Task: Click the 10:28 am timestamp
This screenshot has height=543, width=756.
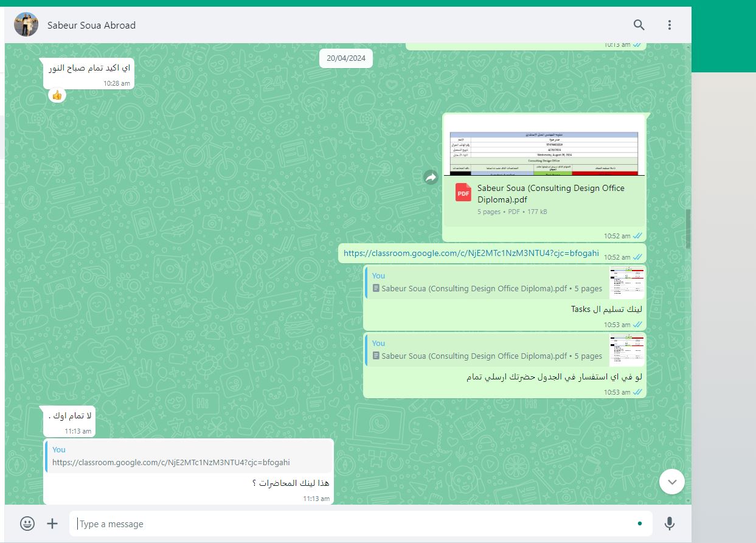Action: click(x=117, y=84)
